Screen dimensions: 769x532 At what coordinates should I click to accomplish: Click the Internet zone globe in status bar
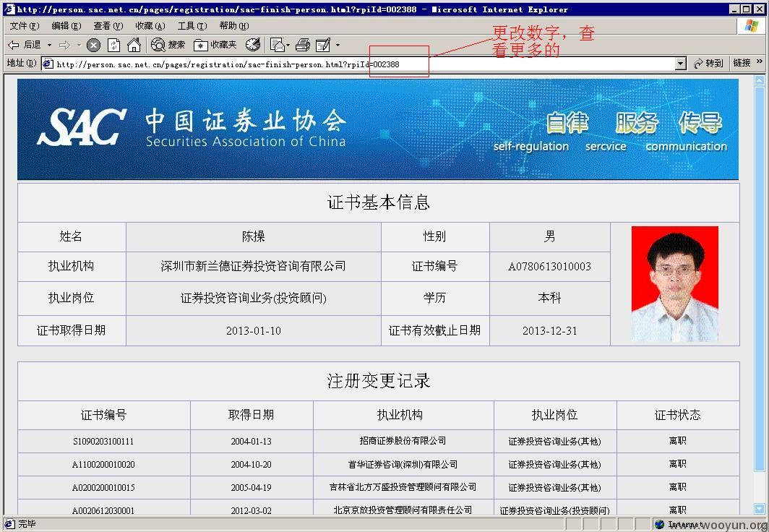point(660,524)
